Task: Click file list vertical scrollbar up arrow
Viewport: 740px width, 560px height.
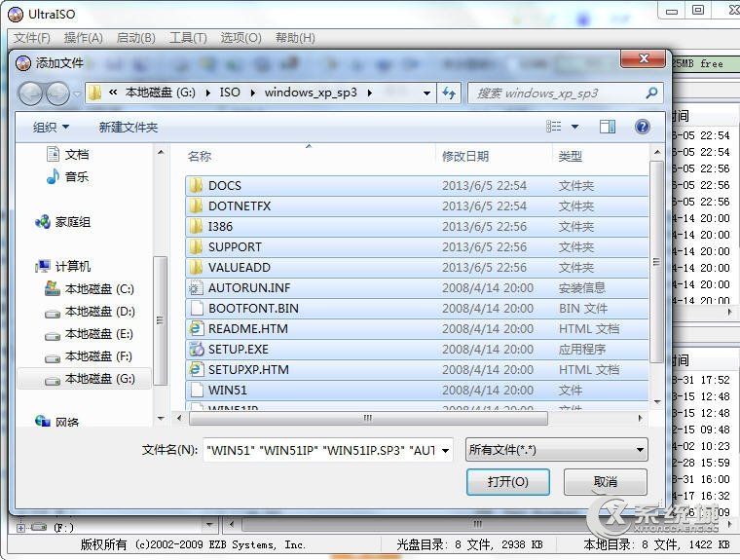Action: (x=656, y=153)
